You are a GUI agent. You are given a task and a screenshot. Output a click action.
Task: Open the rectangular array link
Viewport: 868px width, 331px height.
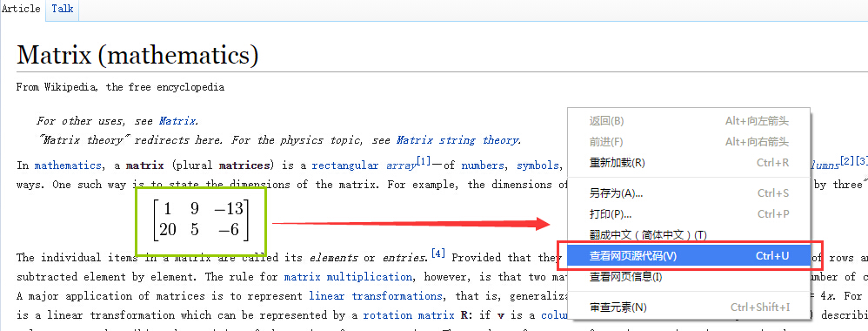click(x=364, y=165)
